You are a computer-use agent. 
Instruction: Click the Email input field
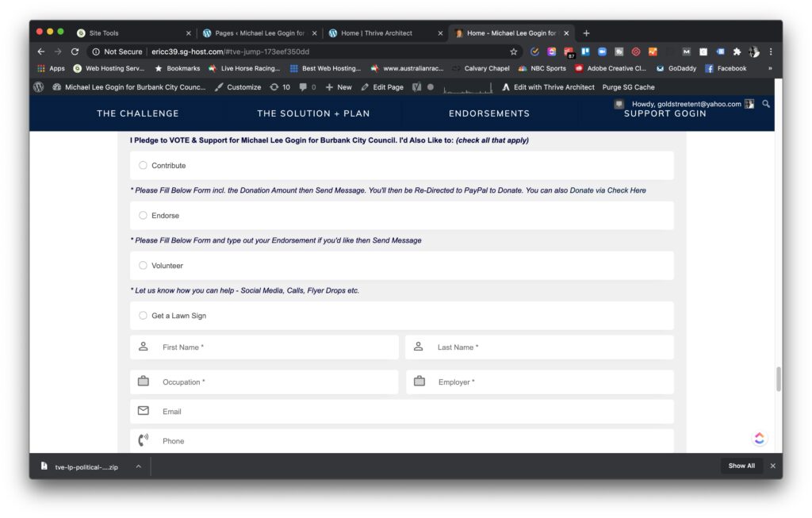pos(317,411)
